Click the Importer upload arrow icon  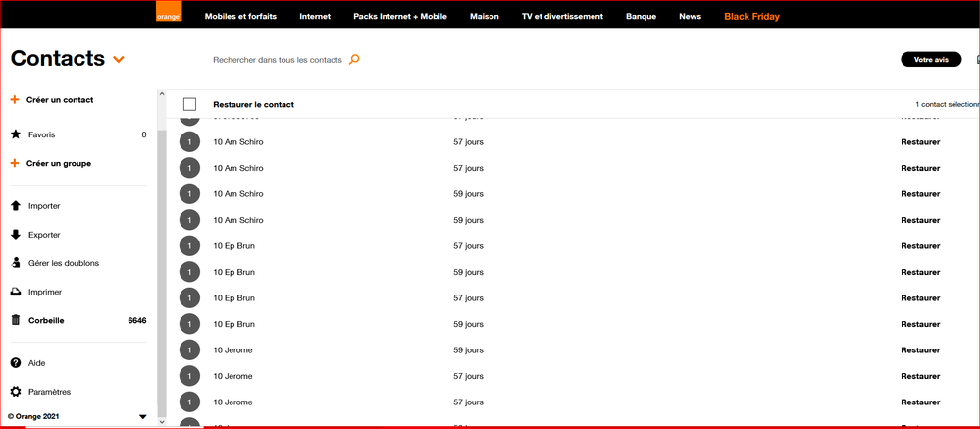point(16,206)
